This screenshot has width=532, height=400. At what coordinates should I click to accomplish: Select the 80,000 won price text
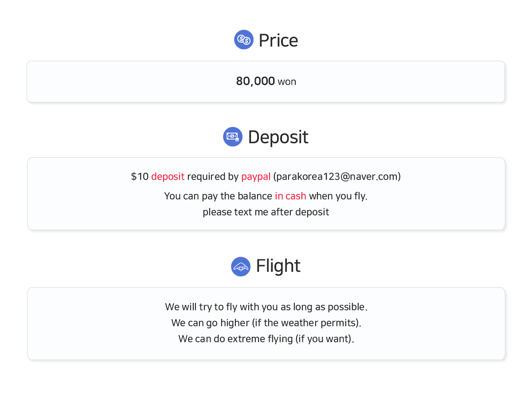coord(266,81)
